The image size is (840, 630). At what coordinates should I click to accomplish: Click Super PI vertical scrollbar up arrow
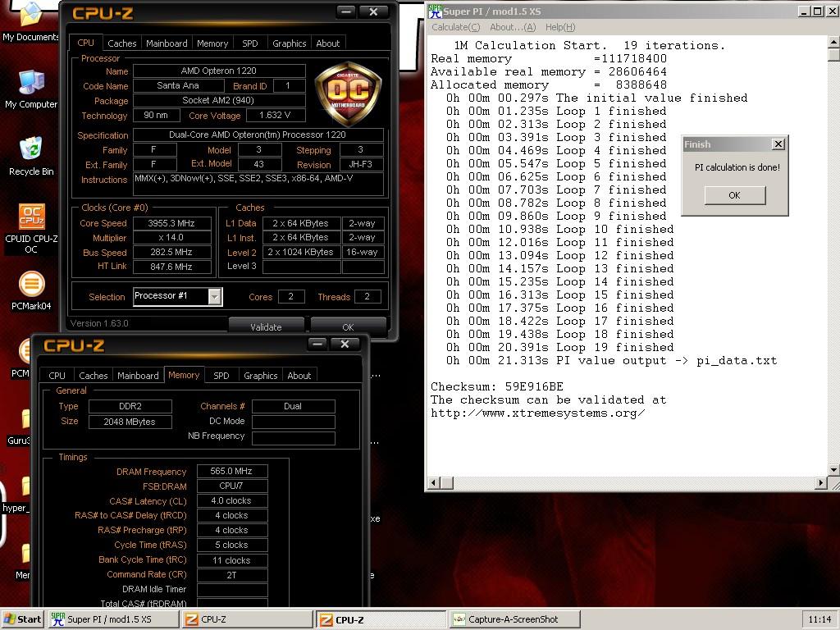[x=834, y=42]
